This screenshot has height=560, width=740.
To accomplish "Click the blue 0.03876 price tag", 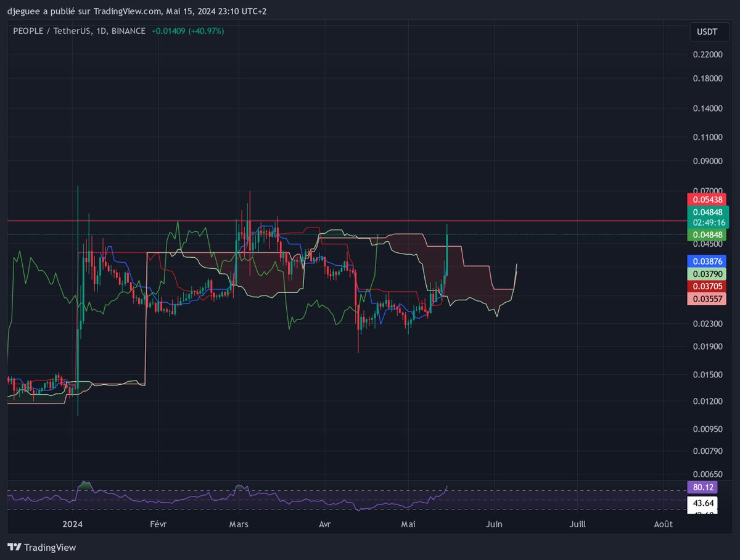I will (x=707, y=261).
